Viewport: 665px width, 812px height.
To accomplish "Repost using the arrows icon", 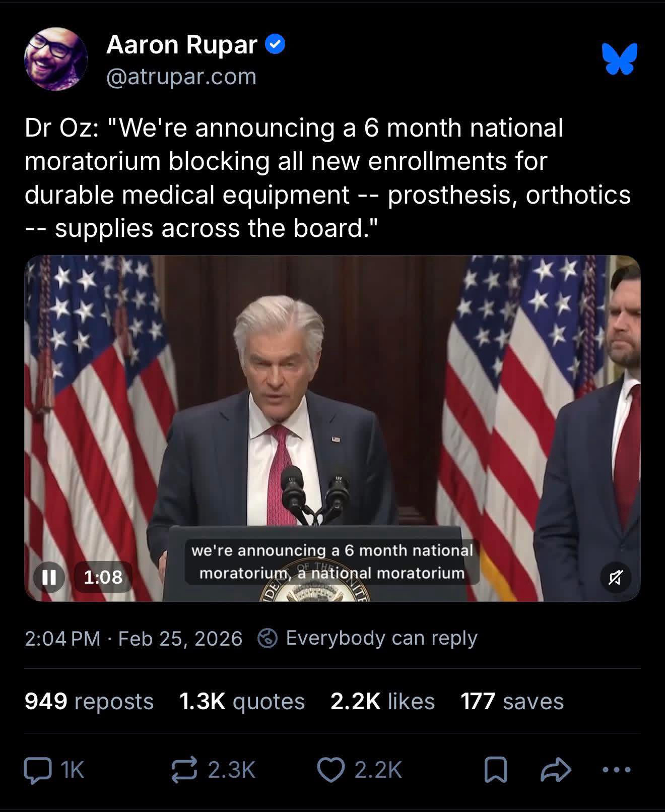I will coord(184,770).
